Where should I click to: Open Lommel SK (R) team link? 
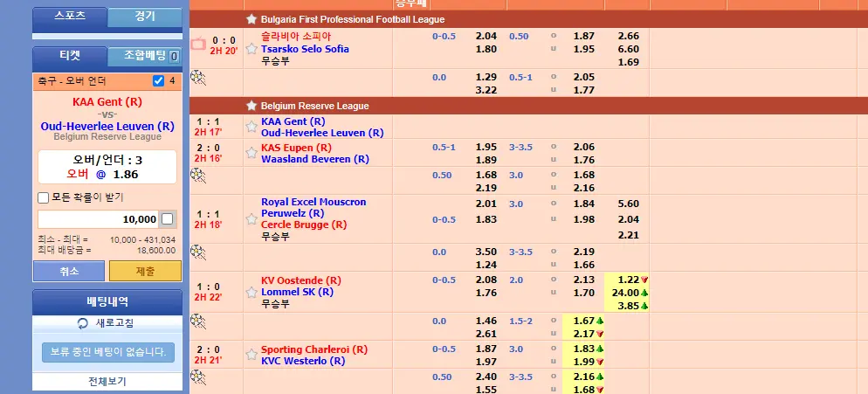coord(297,292)
